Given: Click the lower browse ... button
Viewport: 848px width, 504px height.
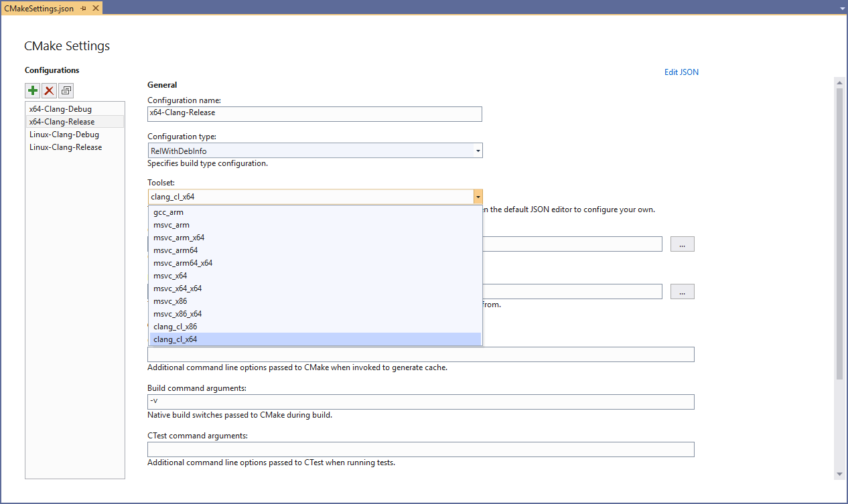Looking at the screenshot, I should [682, 291].
